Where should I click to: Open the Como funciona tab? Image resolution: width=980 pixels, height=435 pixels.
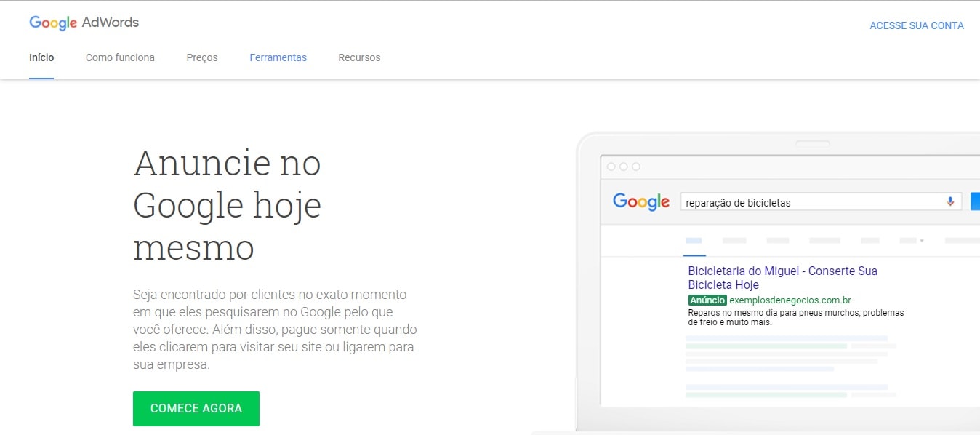120,57
